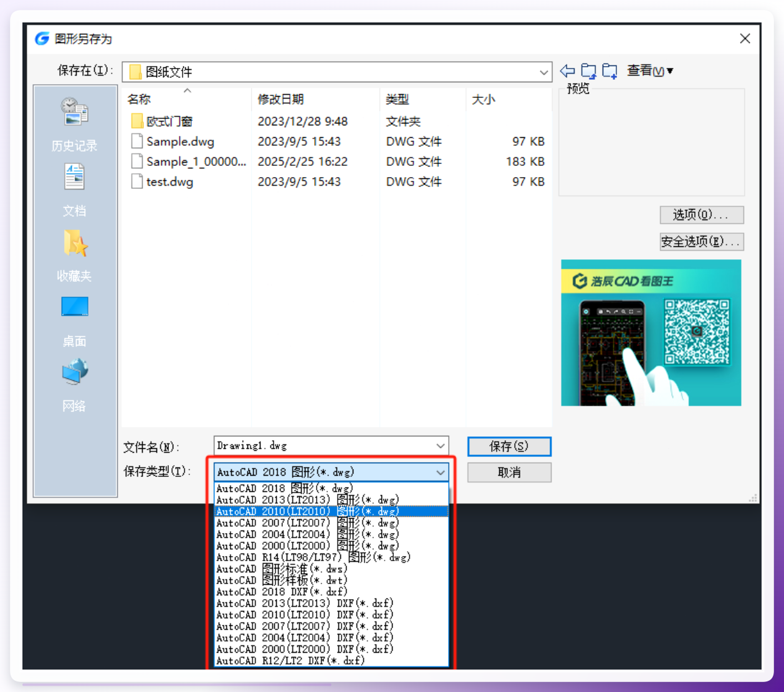Image resolution: width=784 pixels, height=692 pixels.
Task: Choose AutoCAD 2018 图形(*.dwg) in the list
Action: 331,488
